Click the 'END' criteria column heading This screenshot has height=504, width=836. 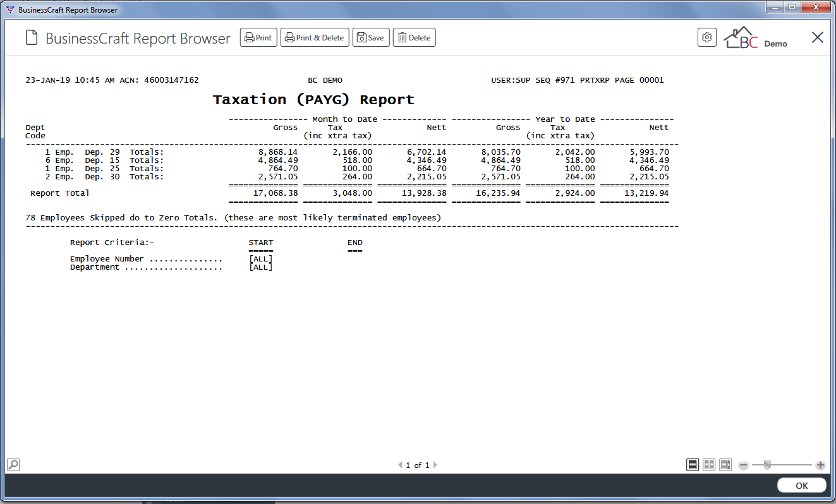click(355, 243)
